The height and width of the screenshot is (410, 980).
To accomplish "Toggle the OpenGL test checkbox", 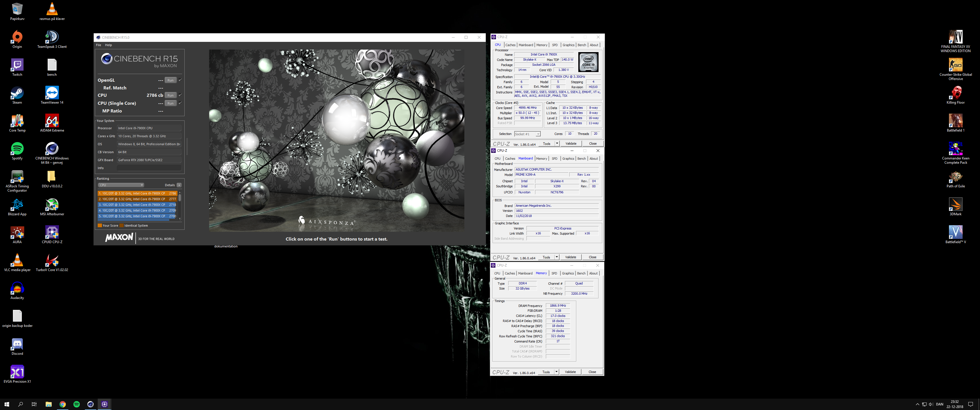I will pos(180,80).
